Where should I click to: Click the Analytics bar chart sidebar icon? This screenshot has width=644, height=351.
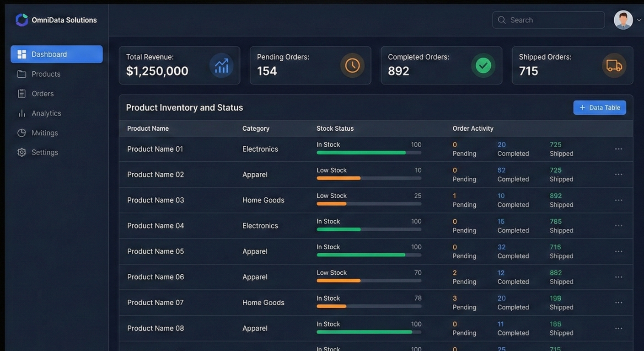tap(21, 113)
